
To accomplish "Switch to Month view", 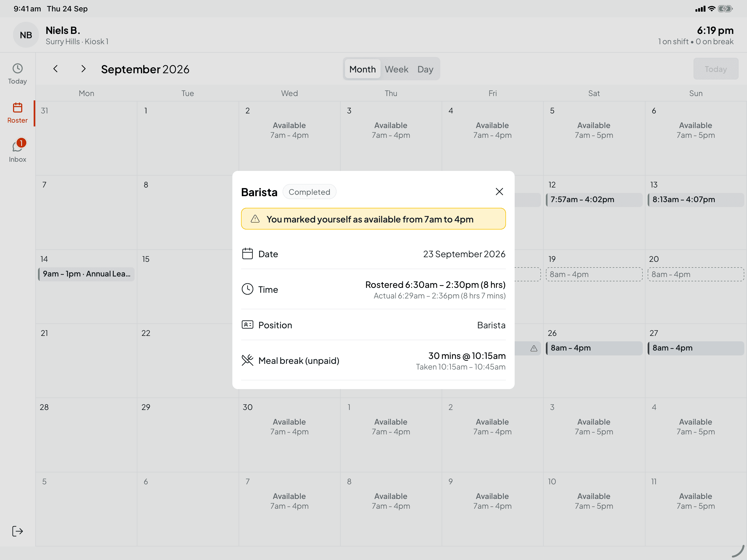I will (362, 69).
